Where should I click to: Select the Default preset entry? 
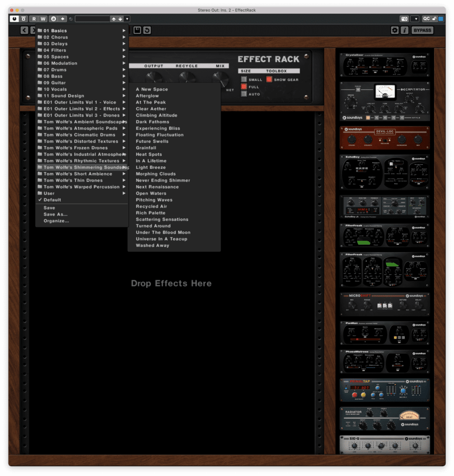(82, 200)
